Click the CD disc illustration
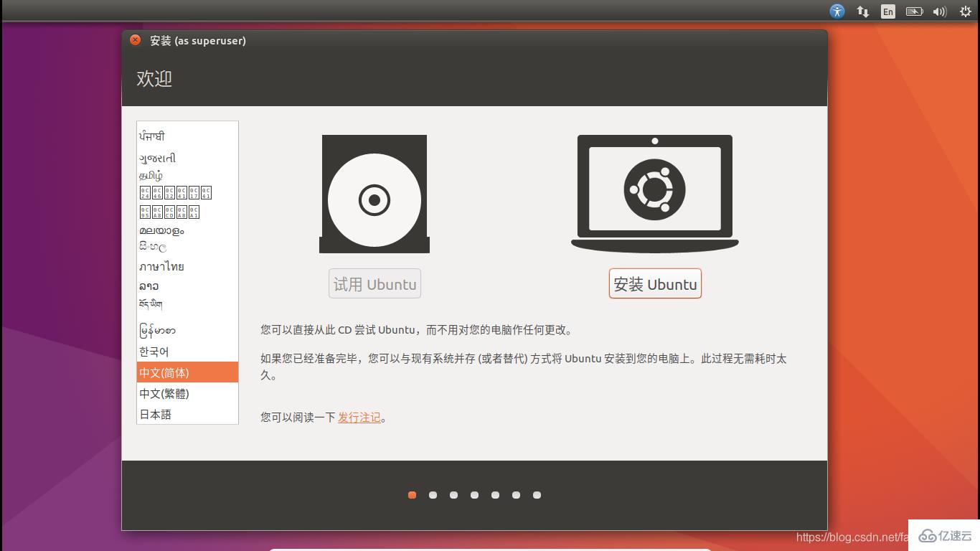 click(x=374, y=194)
